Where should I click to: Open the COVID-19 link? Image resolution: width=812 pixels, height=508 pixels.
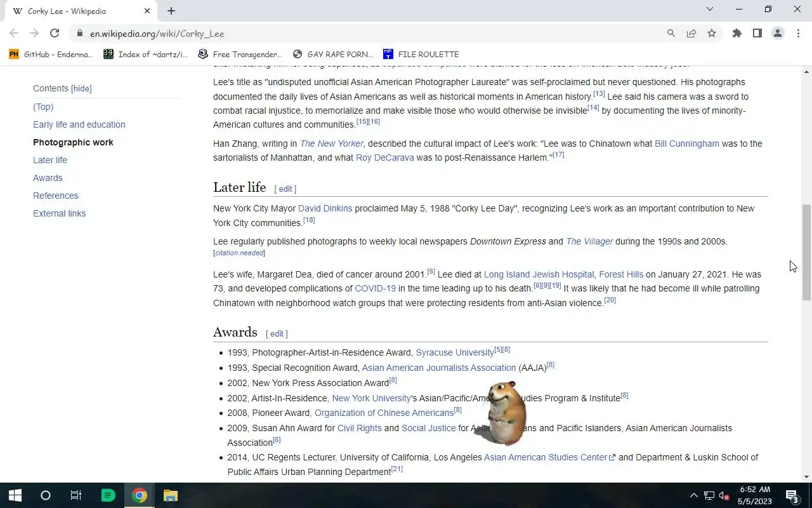pyautogui.click(x=376, y=288)
